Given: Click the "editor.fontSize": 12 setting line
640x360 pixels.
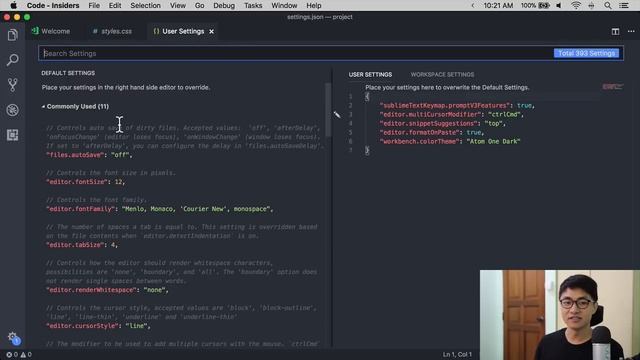Looking at the screenshot, I should (x=85, y=182).
